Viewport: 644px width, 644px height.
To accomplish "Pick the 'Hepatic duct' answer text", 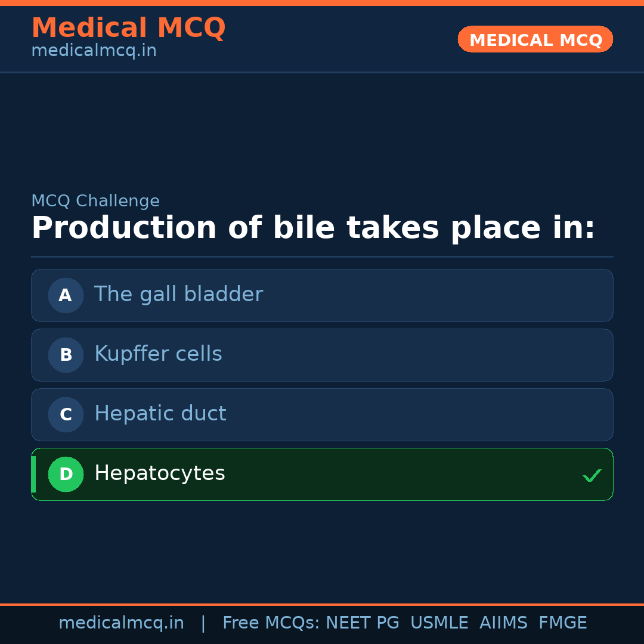I will [160, 414].
